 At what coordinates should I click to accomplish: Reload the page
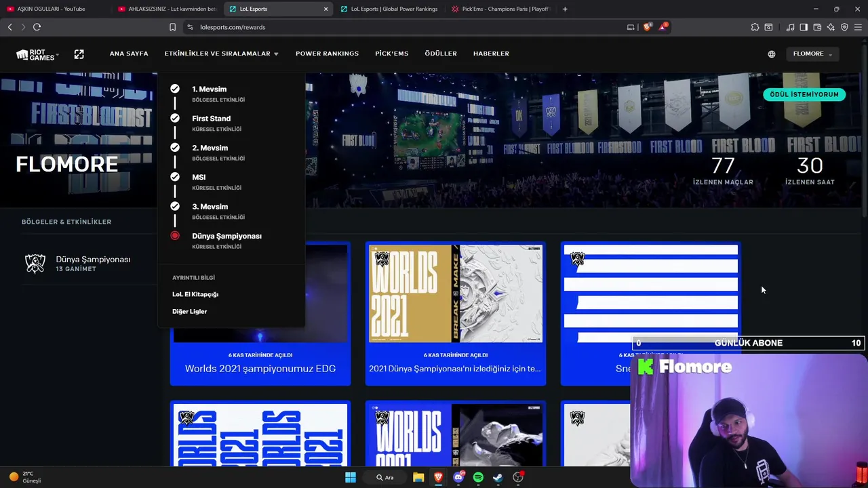(x=37, y=27)
